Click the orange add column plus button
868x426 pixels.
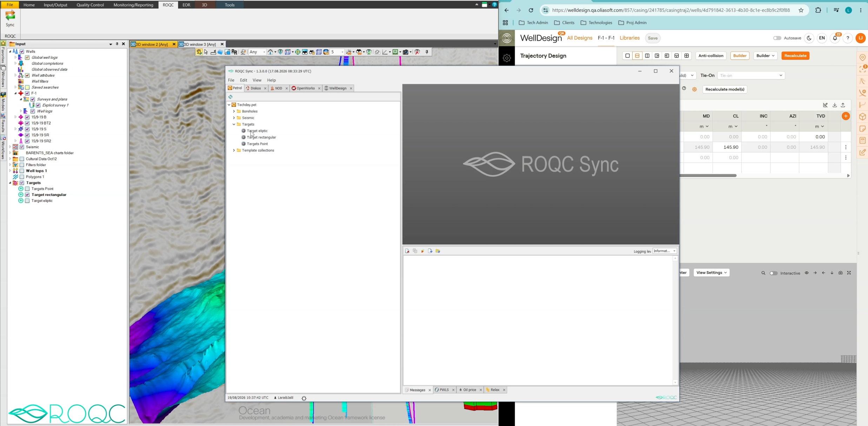846,116
